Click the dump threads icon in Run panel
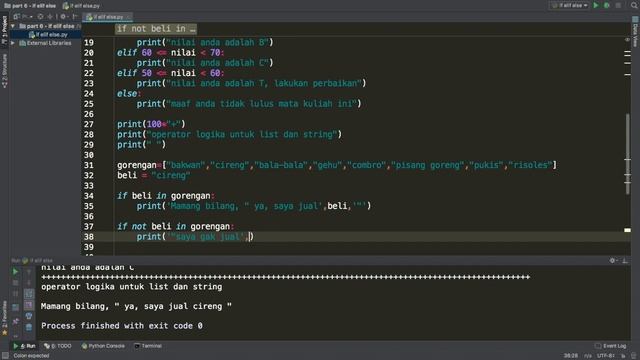The image size is (640, 360). pos(15,307)
